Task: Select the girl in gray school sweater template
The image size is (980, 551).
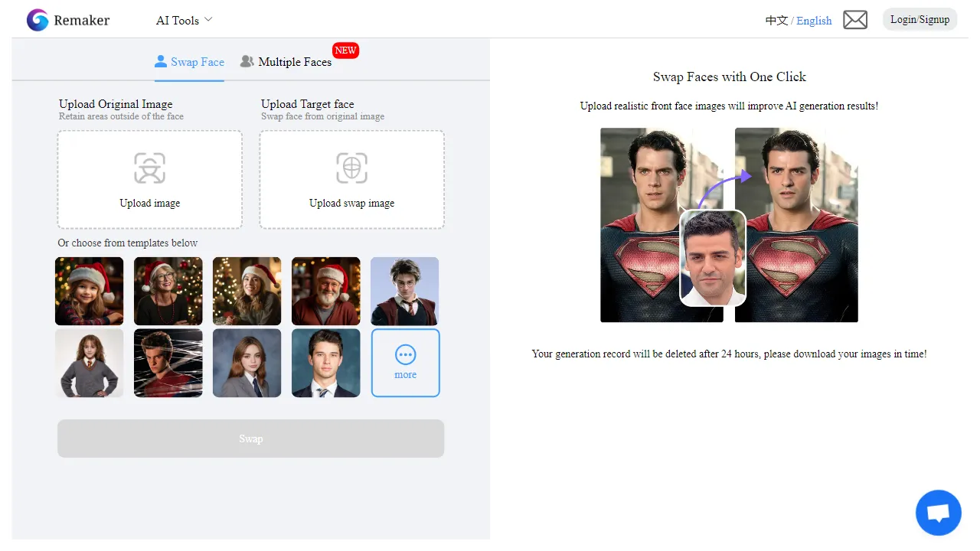Action: pos(90,363)
